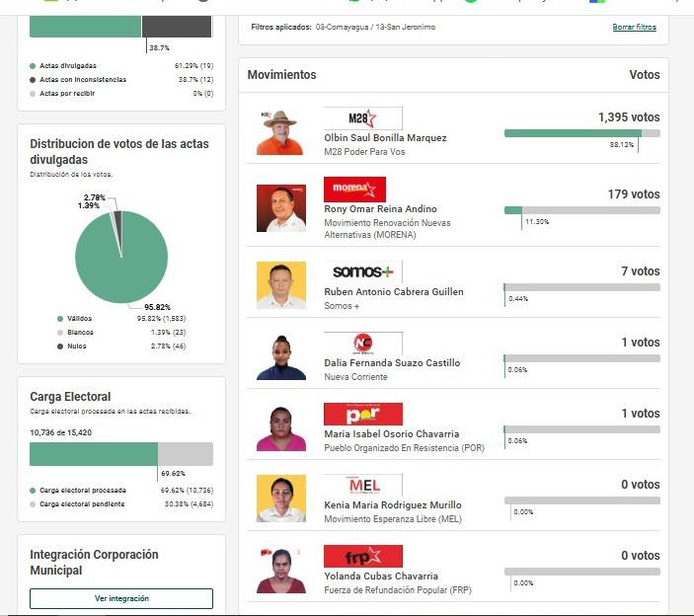Click the MEL party logo
The image size is (694, 616).
(362, 485)
